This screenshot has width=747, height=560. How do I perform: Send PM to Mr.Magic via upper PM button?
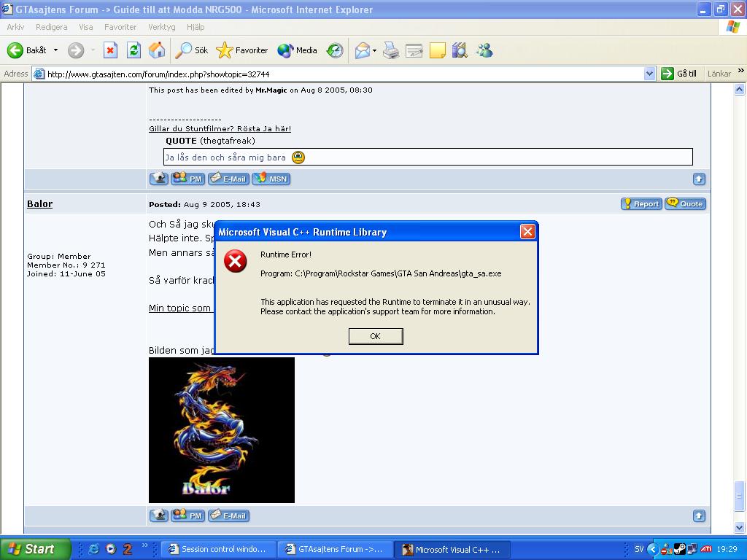[187, 179]
